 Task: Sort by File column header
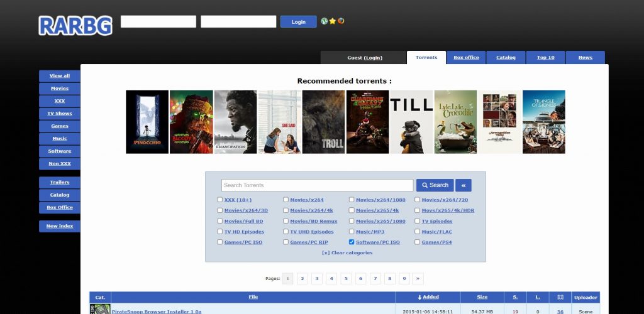(253, 297)
